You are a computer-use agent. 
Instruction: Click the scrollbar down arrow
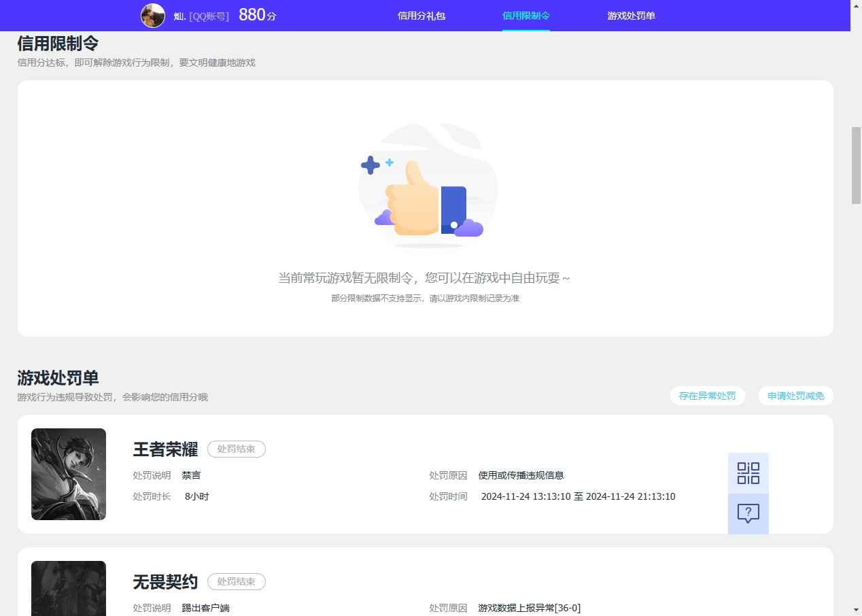[x=856, y=610]
